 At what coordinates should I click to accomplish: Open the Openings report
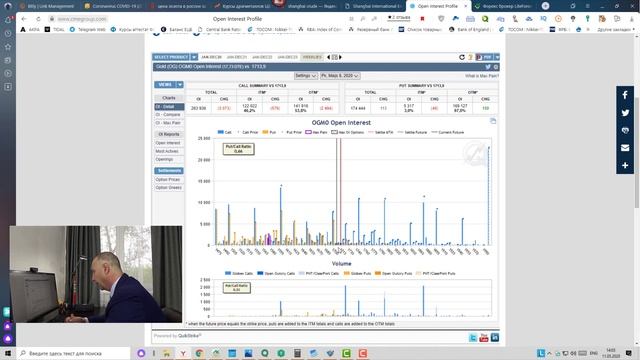click(x=169, y=159)
